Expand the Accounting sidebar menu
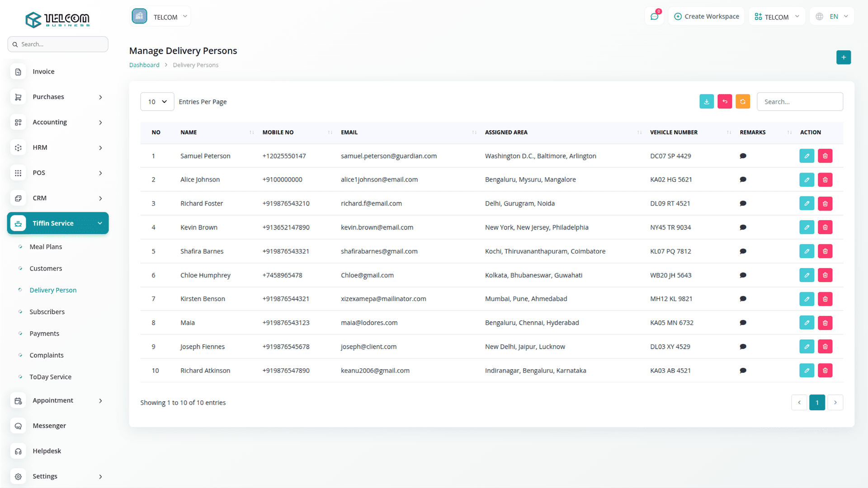The width and height of the screenshot is (868, 488). pyautogui.click(x=58, y=122)
